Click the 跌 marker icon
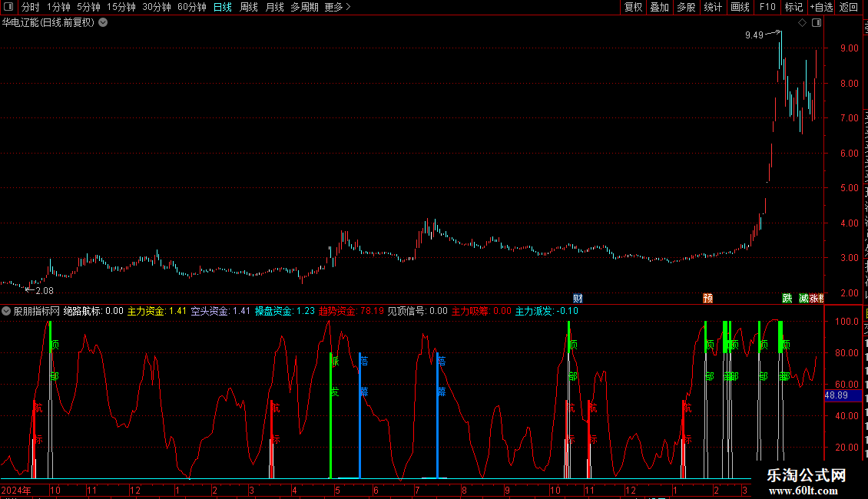The height and width of the screenshot is (499, 868). (x=787, y=298)
